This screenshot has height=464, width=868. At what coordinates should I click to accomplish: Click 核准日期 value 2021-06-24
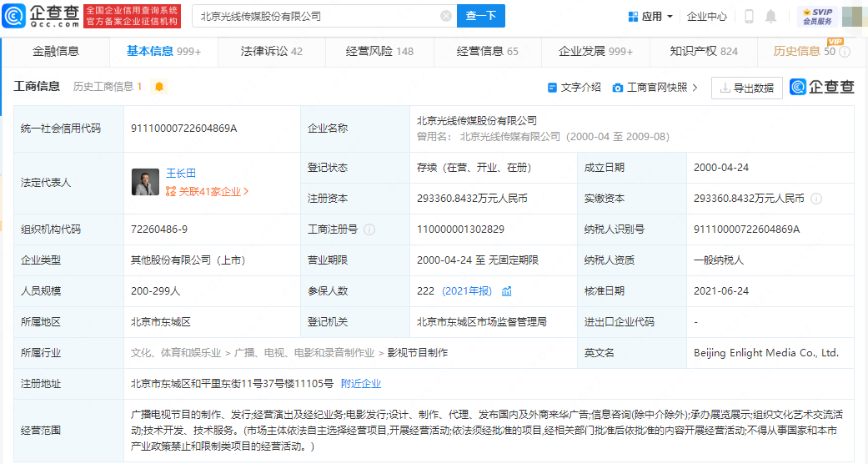720,291
